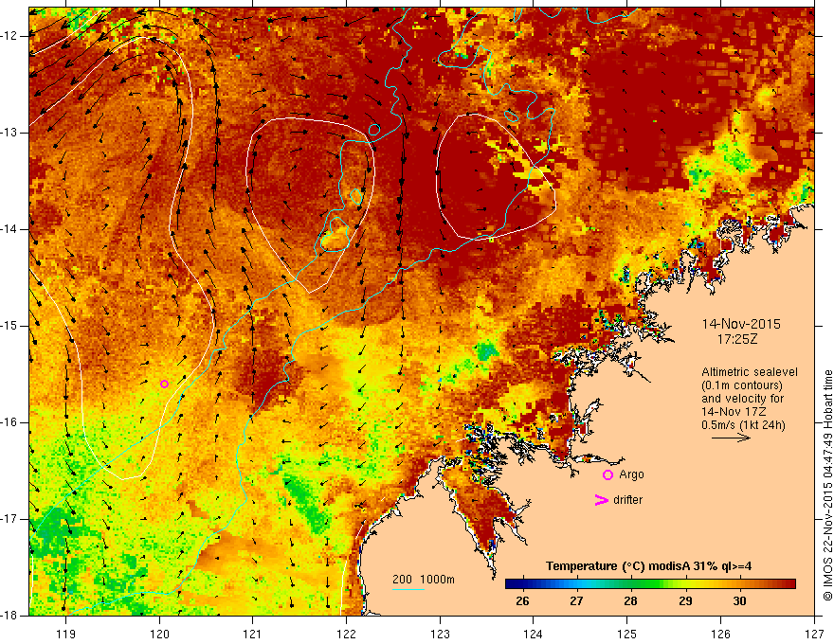Click the magenta Argo float marker on the map
Viewport: 834px width, 644px height.
point(164,385)
